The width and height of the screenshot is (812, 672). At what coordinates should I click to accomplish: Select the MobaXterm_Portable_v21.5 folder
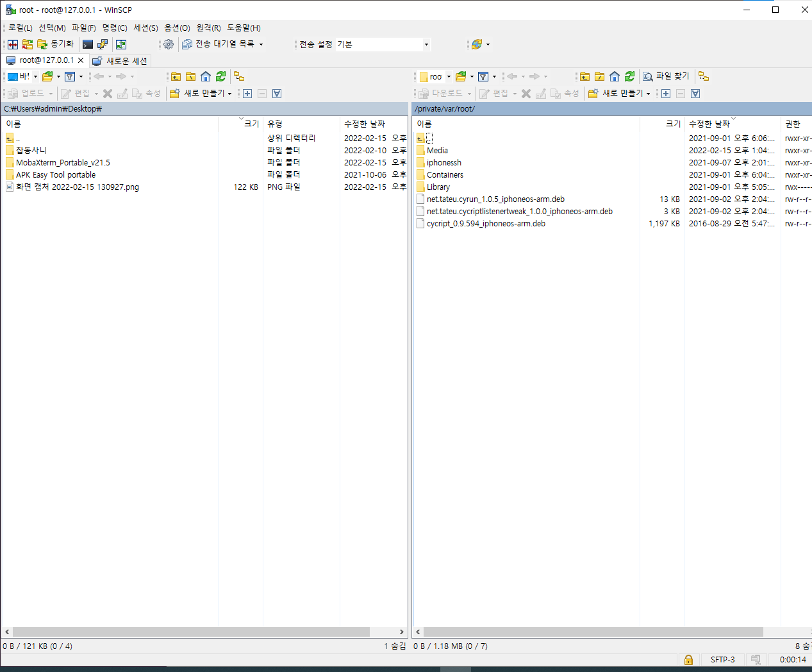(63, 163)
